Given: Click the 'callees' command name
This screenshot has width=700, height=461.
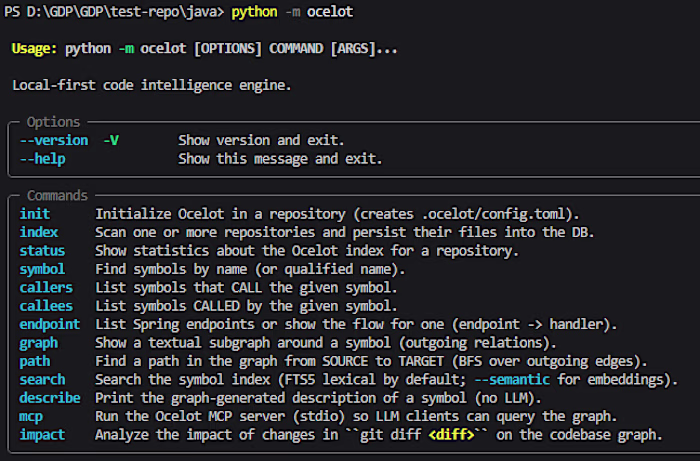Looking at the screenshot, I should pyautogui.click(x=46, y=306).
